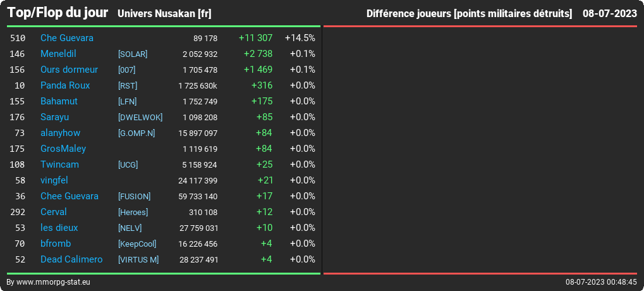This screenshot has height=291, width=644.
Task: Click gain value +25
Action: pos(265,164)
